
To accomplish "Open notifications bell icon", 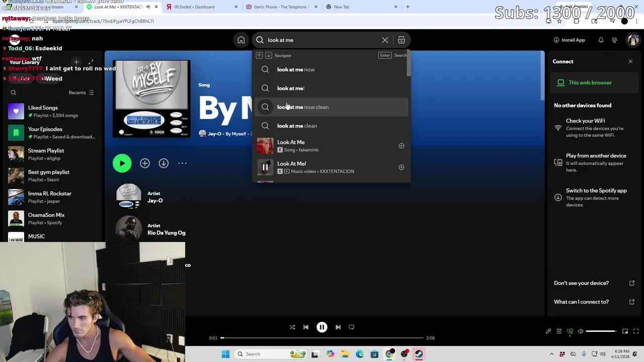I will (x=601, y=40).
